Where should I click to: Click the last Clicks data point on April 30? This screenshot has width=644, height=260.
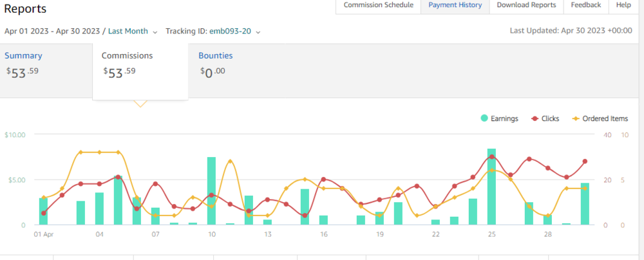click(x=585, y=162)
